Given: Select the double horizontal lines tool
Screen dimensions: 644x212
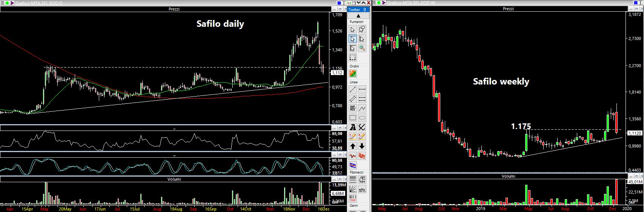Looking at the screenshot, I should tap(362, 99).
